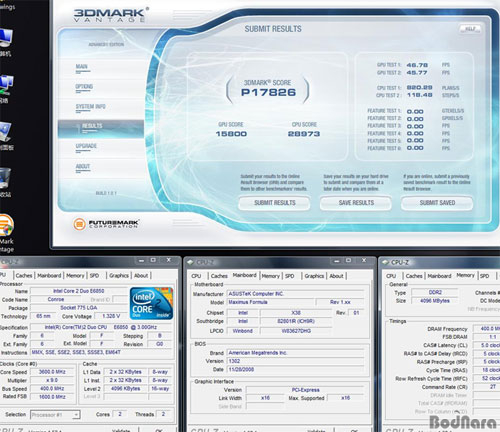500x432 pixels.
Task: Switch to SPD tab in processor CPU-Z window
Action: (x=94, y=276)
